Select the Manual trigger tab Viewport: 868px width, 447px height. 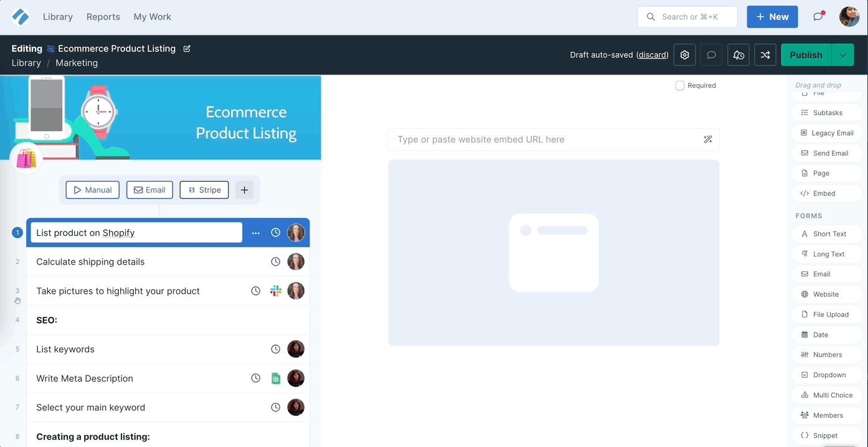(93, 190)
